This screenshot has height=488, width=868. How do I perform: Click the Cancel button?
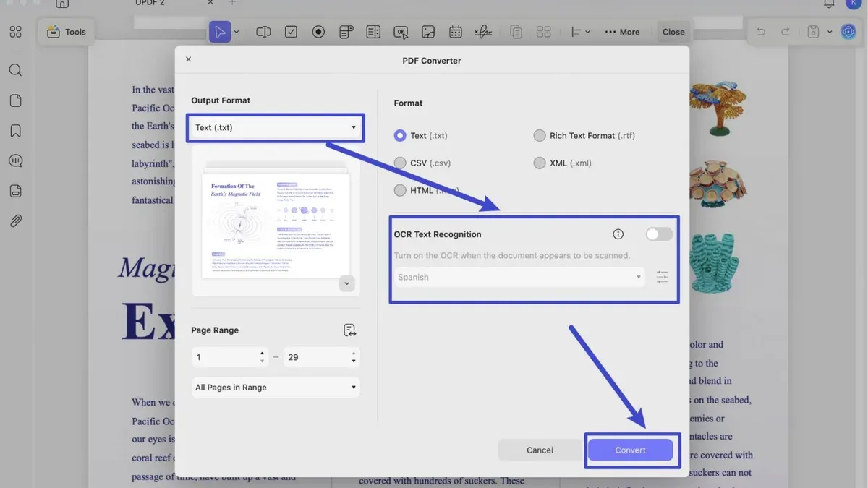(540, 450)
